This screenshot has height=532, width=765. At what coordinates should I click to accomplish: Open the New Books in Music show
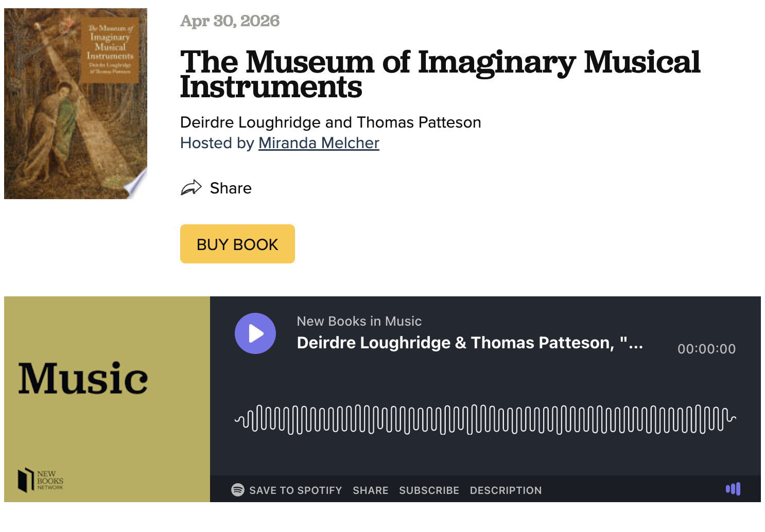pos(359,321)
